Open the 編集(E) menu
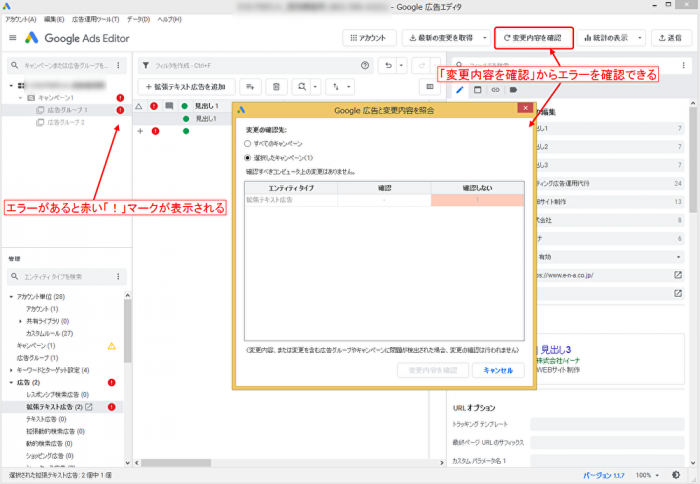Screen dimensions: 700x484 click(54, 19)
